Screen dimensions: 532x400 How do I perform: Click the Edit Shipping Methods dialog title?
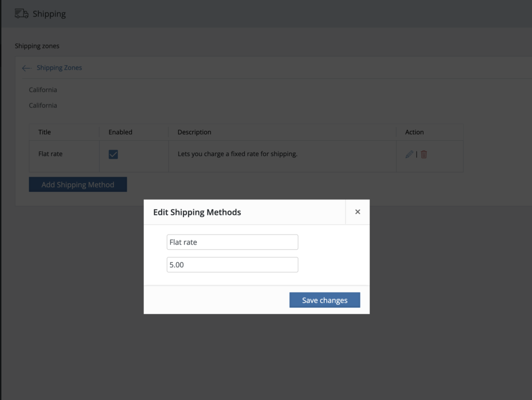(x=197, y=212)
